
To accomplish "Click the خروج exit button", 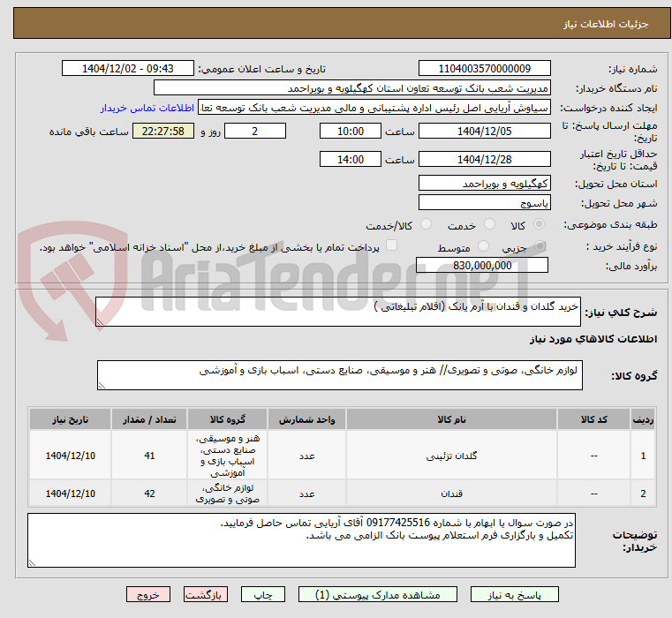I will pyautogui.click(x=147, y=594).
